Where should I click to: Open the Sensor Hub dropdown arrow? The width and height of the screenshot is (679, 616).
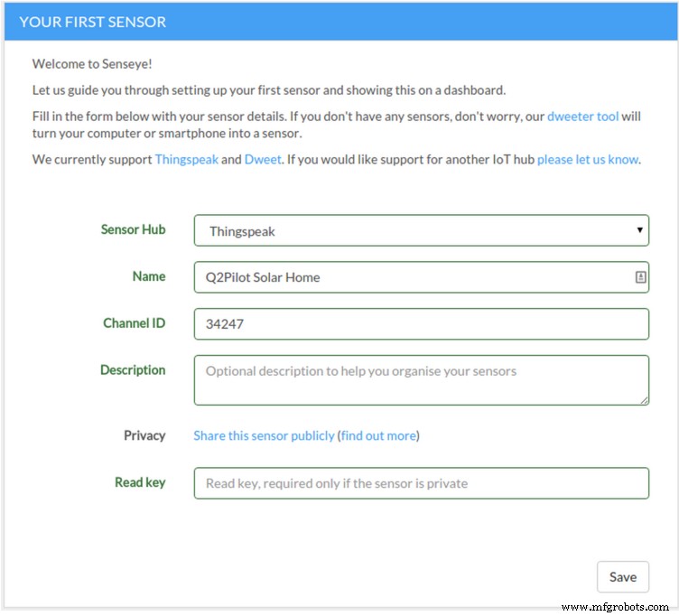point(639,230)
